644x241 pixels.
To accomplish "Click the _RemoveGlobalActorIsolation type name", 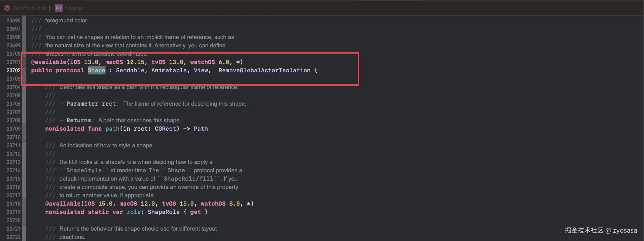I will 263,70.
